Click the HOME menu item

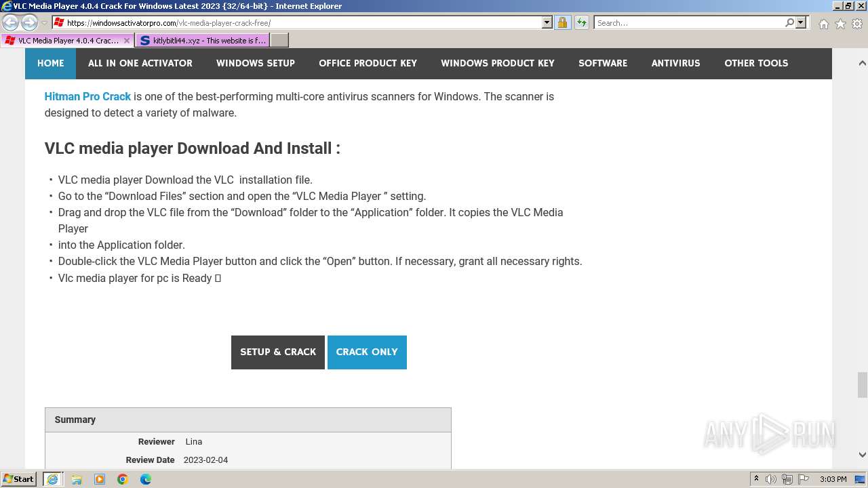[51, 63]
